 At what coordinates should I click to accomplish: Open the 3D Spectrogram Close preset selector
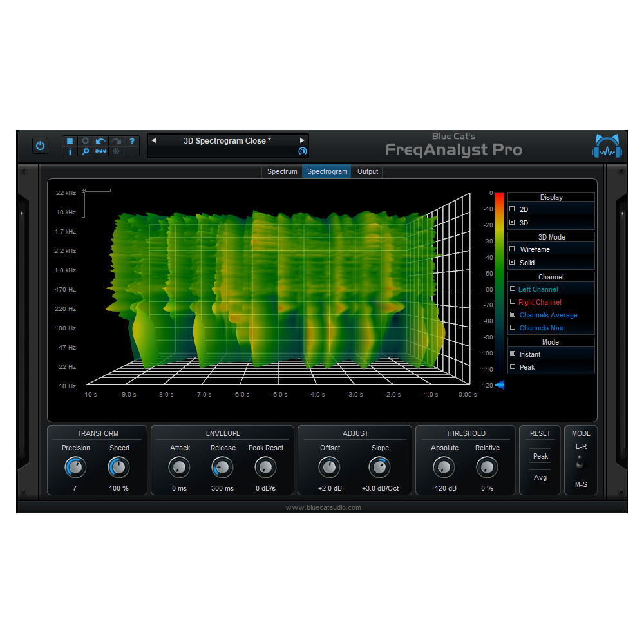click(227, 140)
